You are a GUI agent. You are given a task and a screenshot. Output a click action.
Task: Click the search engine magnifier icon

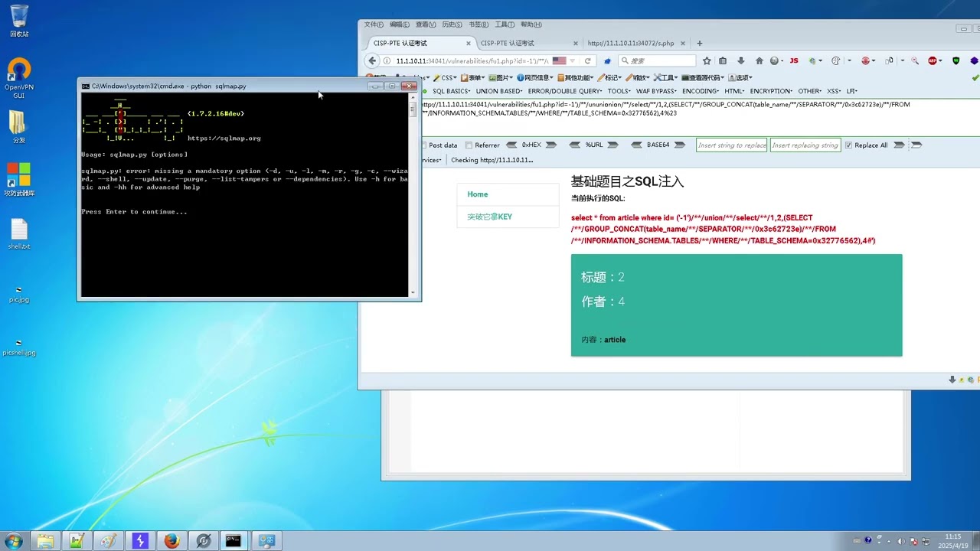(625, 60)
